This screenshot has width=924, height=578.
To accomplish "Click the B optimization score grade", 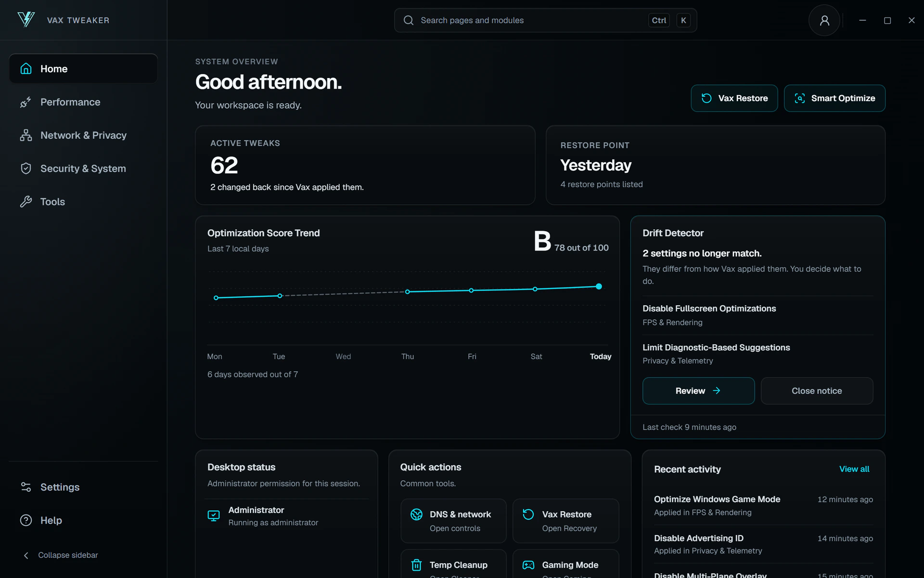I will [542, 241].
